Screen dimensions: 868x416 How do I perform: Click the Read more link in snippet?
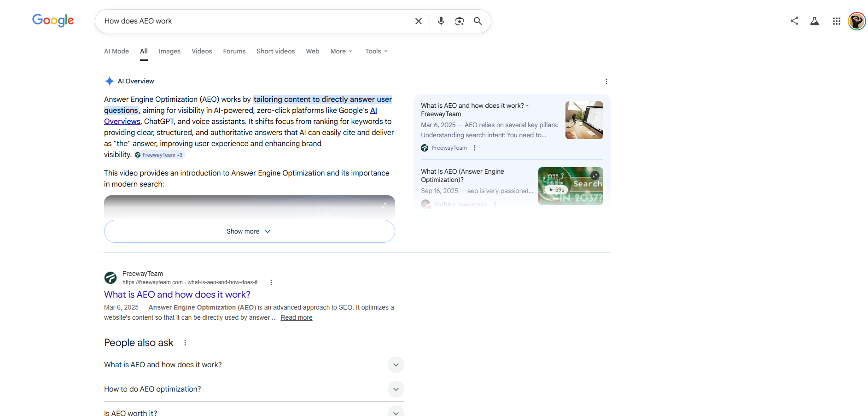click(x=297, y=317)
